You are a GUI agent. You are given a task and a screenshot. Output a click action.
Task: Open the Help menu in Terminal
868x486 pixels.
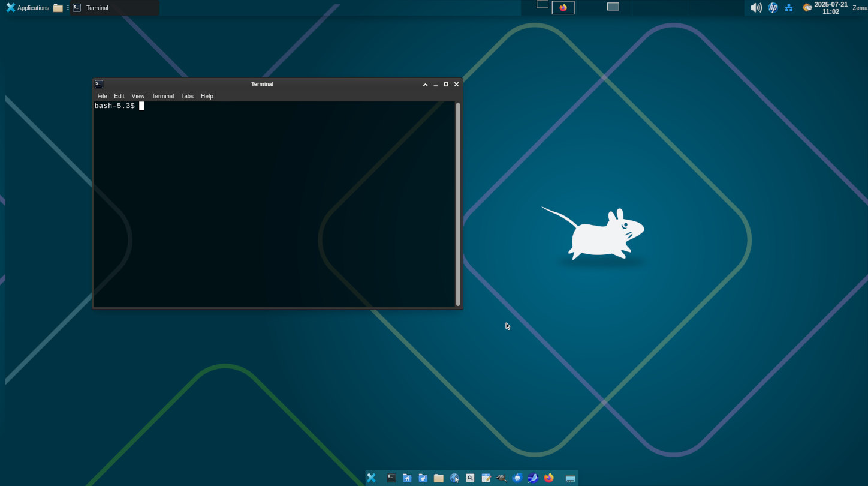207,96
